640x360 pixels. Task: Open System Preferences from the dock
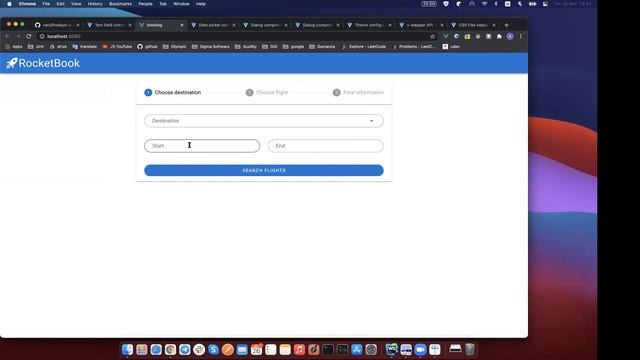371,350
